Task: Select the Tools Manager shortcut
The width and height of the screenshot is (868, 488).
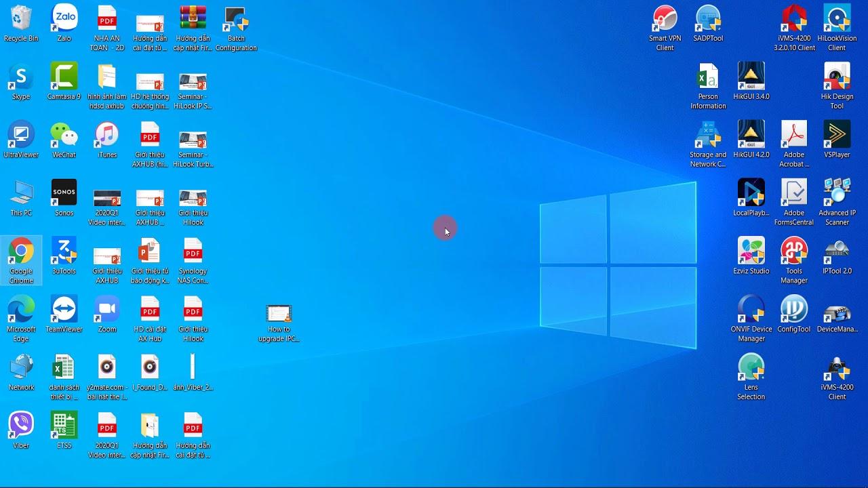Action: pyautogui.click(x=794, y=262)
